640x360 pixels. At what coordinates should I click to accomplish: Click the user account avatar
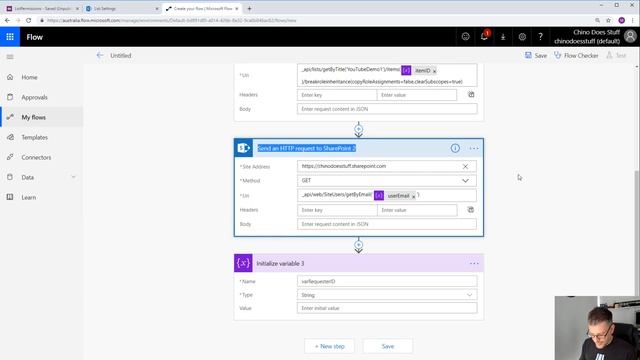(630, 36)
